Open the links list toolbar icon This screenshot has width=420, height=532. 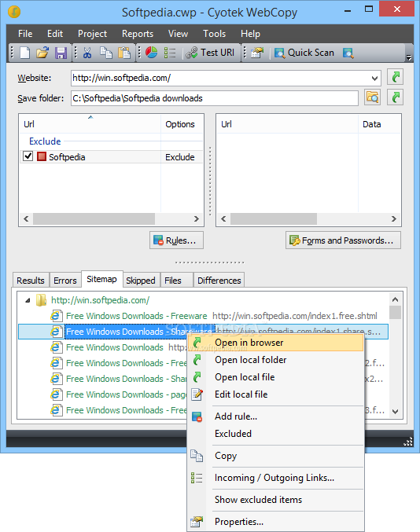click(169, 53)
